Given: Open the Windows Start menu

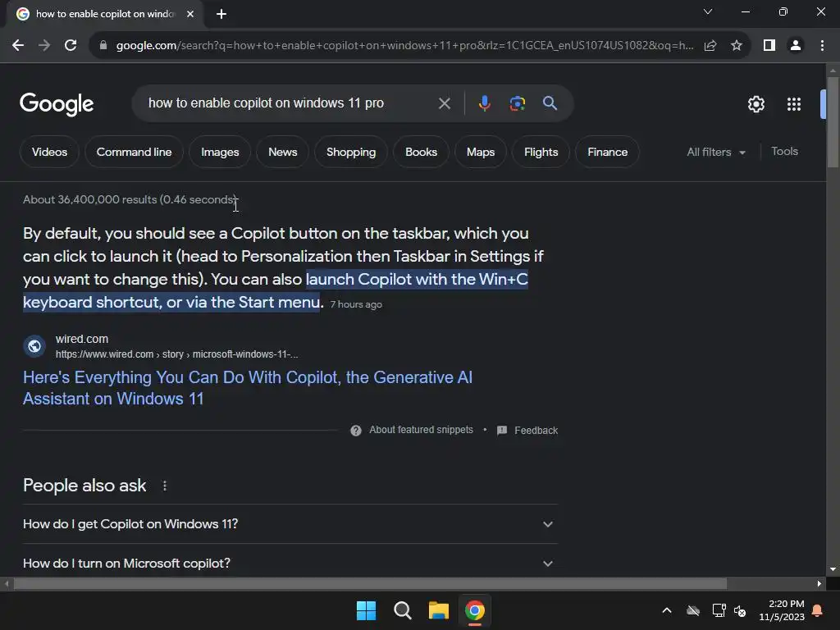Looking at the screenshot, I should click(x=367, y=610).
